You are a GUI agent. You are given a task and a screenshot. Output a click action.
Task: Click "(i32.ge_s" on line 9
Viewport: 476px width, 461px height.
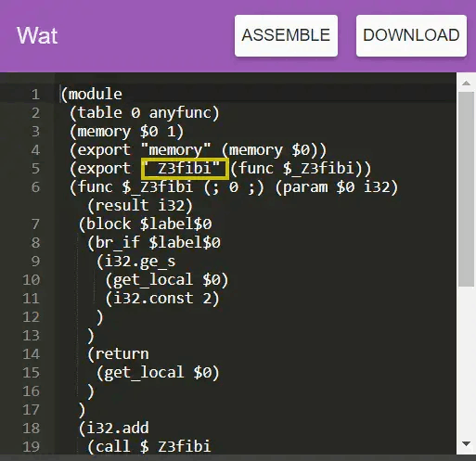coord(135,262)
